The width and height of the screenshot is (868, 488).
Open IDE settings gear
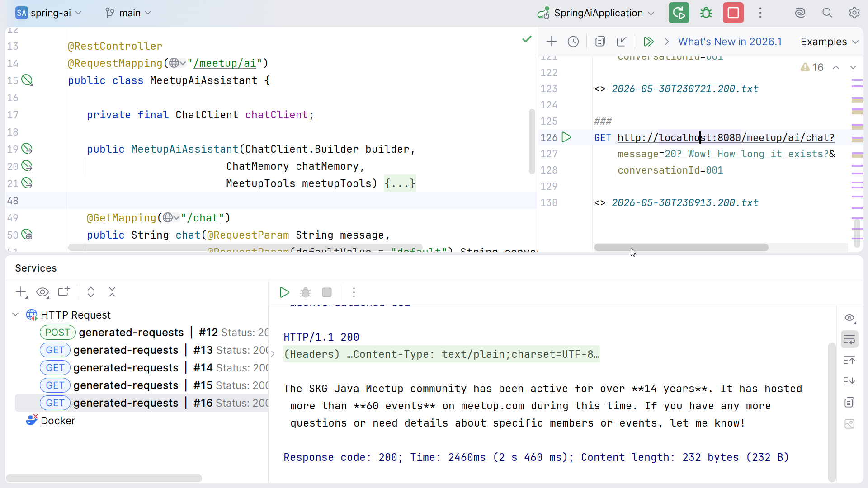pyautogui.click(x=854, y=13)
